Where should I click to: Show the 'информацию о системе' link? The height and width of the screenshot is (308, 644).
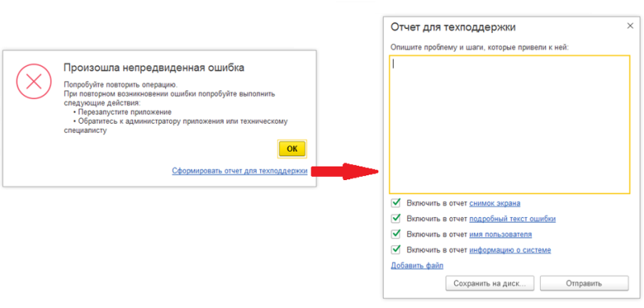510,250
